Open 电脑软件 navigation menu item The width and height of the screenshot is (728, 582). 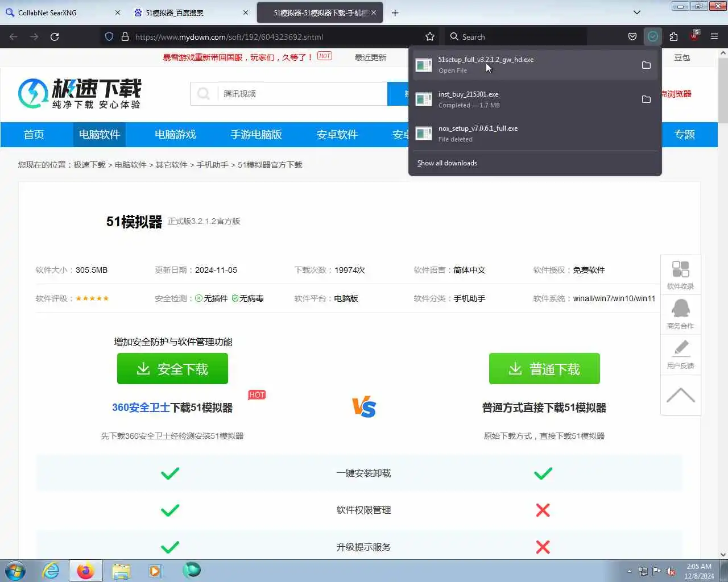[x=100, y=135]
